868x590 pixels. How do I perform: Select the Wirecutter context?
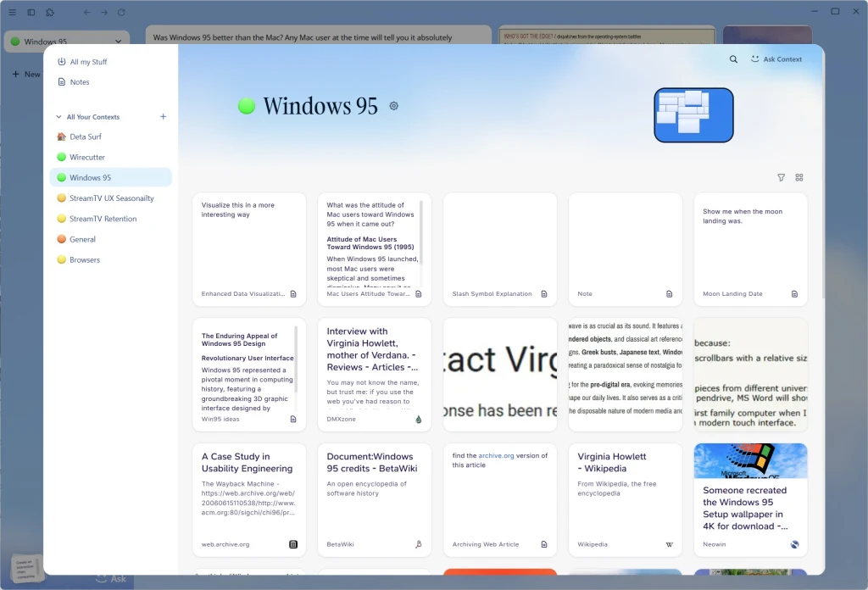coord(86,157)
